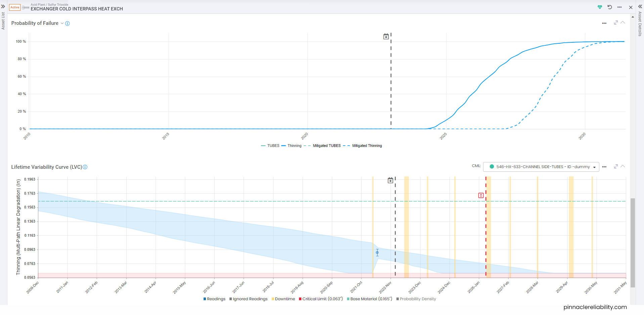Viewport: 644px width, 315px height.
Task: Expand the Probability of Failure title dropdown
Action: click(62, 24)
